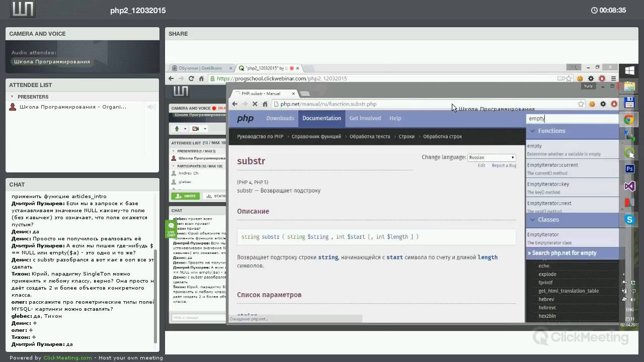Toggle the microphone in the shared webinar panel
This screenshot has width=644, height=362.
pos(177,129)
